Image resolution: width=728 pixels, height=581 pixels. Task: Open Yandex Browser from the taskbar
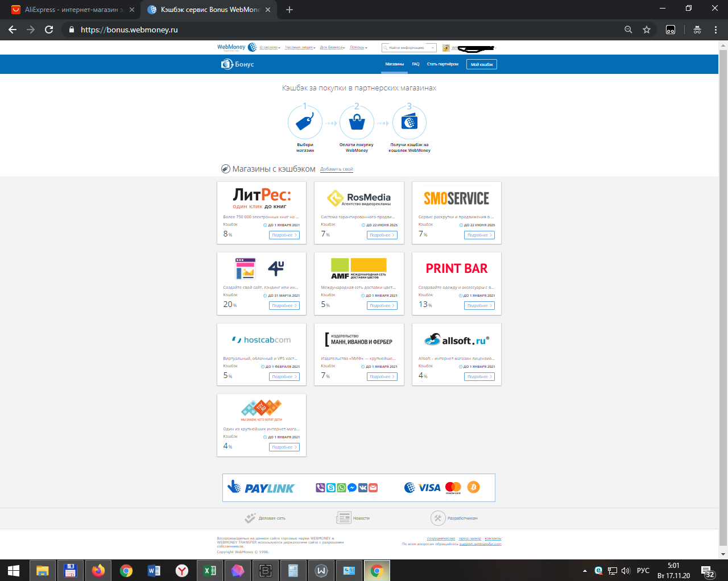click(181, 570)
